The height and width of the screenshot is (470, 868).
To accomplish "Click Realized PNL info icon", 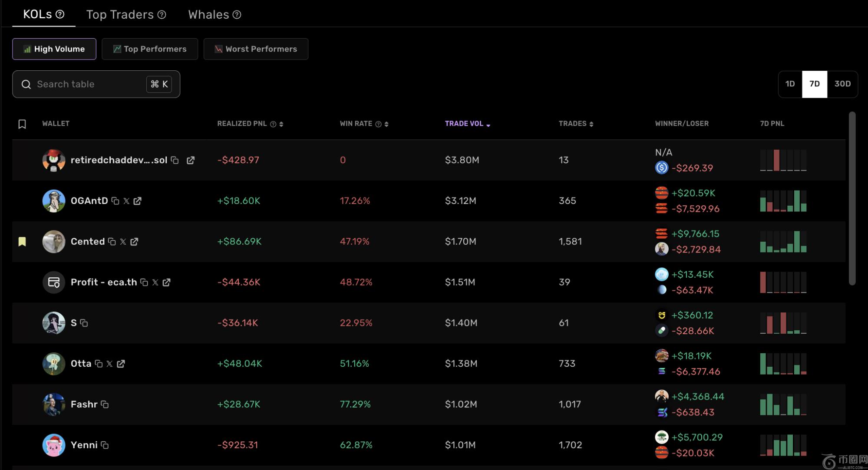I will [x=273, y=124].
